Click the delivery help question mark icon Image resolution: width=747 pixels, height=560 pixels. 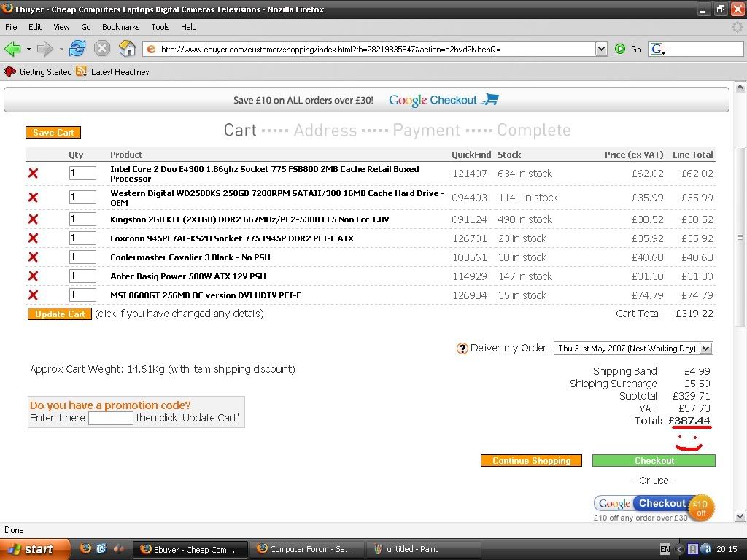coord(462,349)
